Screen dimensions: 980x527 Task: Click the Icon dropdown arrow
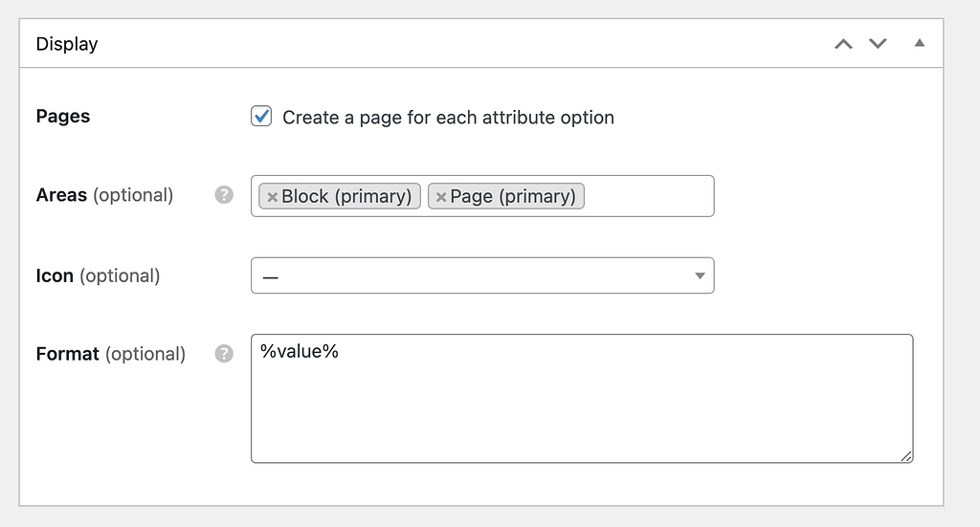point(700,275)
